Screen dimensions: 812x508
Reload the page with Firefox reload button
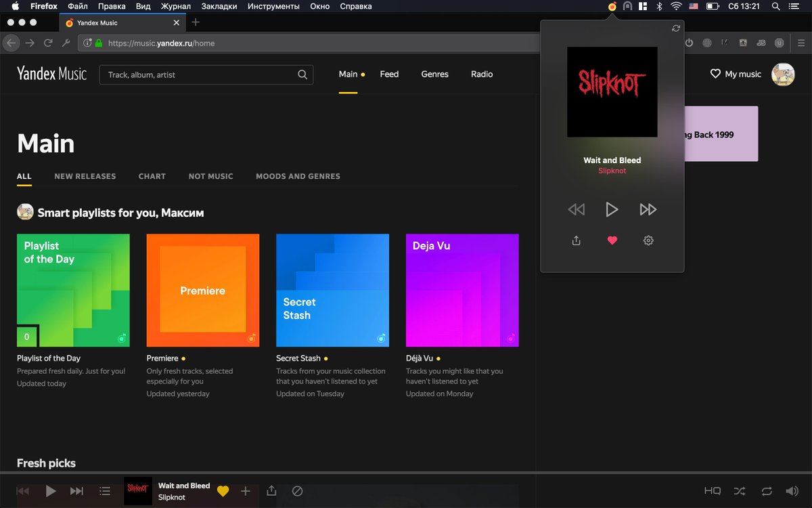coord(48,43)
